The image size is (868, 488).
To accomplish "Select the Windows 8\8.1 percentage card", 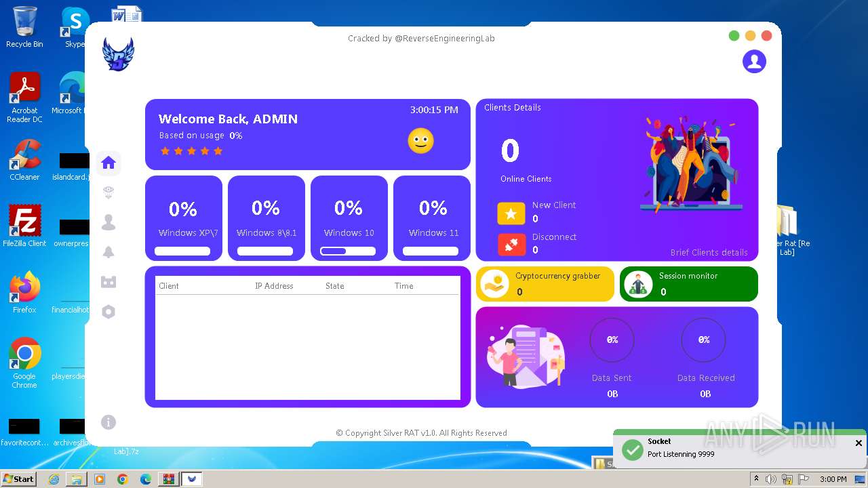I will [x=267, y=218].
